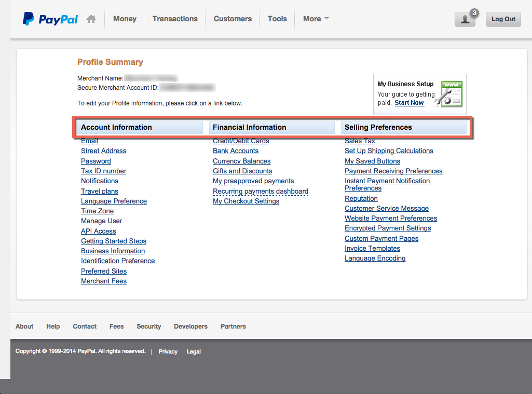The width and height of the screenshot is (532, 394).
Task: Click the Profile Summary heading
Action: (110, 62)
